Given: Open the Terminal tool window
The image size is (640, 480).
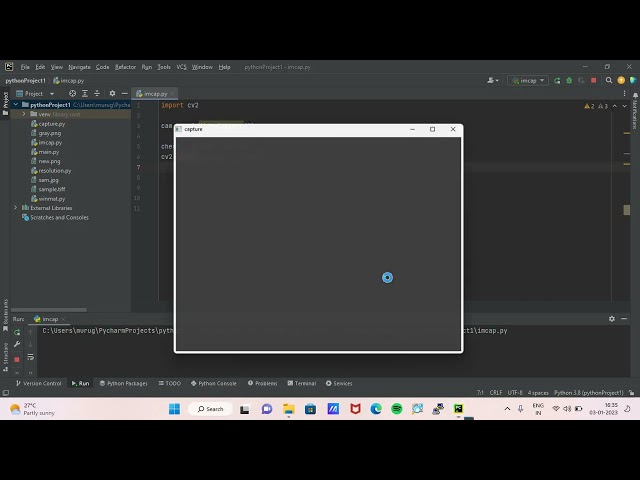Looking at the screenshot, I should (x=302, y=383).
